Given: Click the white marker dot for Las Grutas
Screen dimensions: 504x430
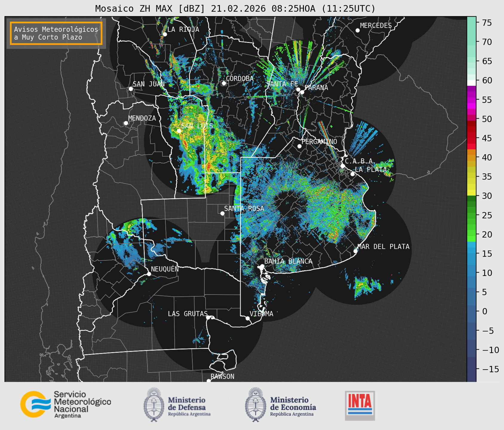Looking at the screenshot, I should click(208, 318).
